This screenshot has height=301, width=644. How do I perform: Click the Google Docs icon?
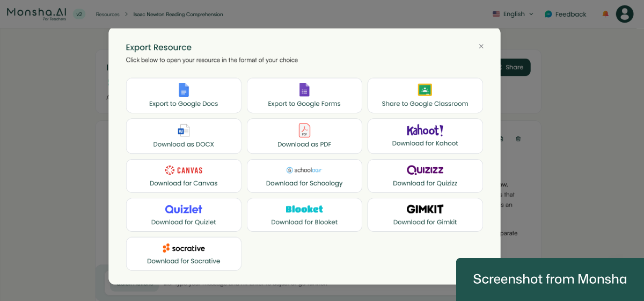coord(184,90)
